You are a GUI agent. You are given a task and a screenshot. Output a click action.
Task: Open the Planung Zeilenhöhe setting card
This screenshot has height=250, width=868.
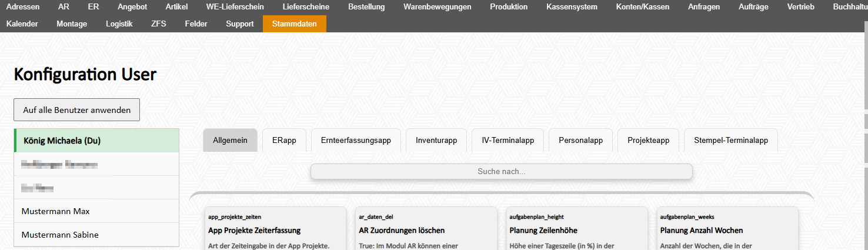coord(576,229)
